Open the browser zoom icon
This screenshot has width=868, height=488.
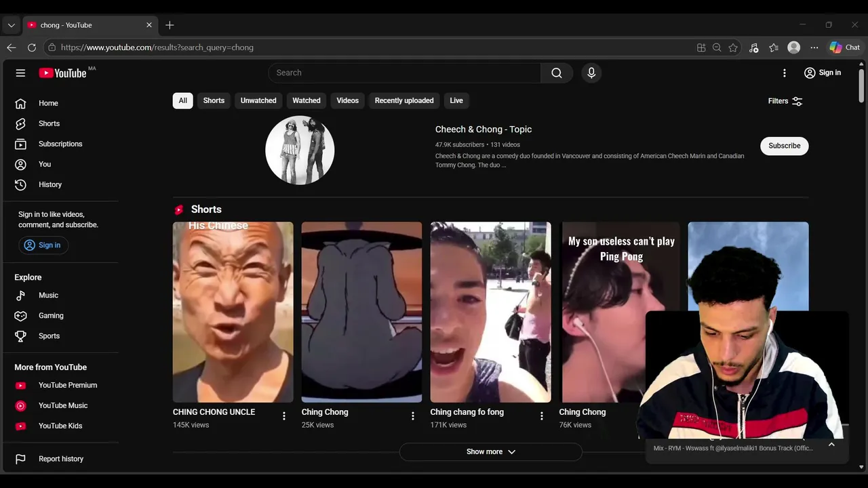[x=717, y=47]
